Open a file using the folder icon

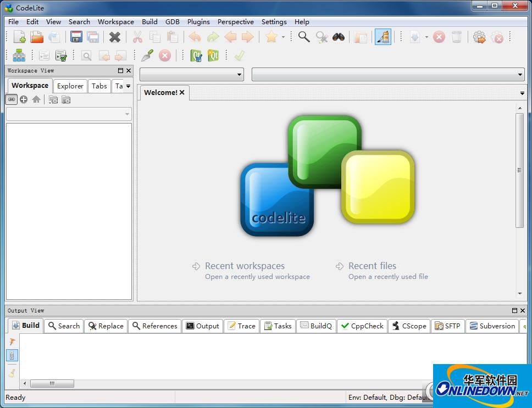(37, 37)
